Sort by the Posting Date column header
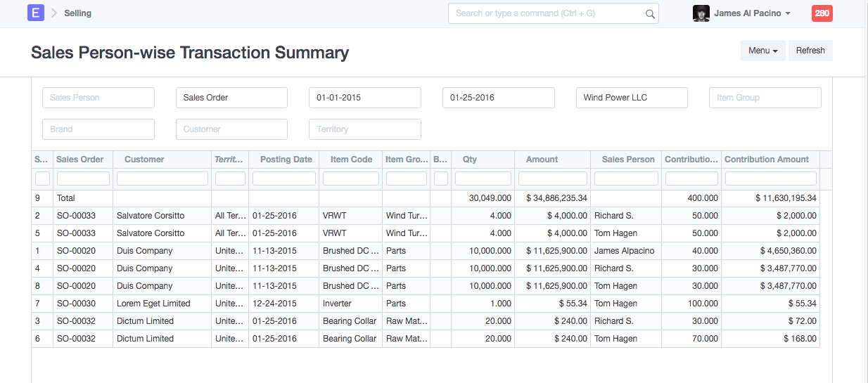The height and width of the screenshot is (383, 868). pos(286,160)
